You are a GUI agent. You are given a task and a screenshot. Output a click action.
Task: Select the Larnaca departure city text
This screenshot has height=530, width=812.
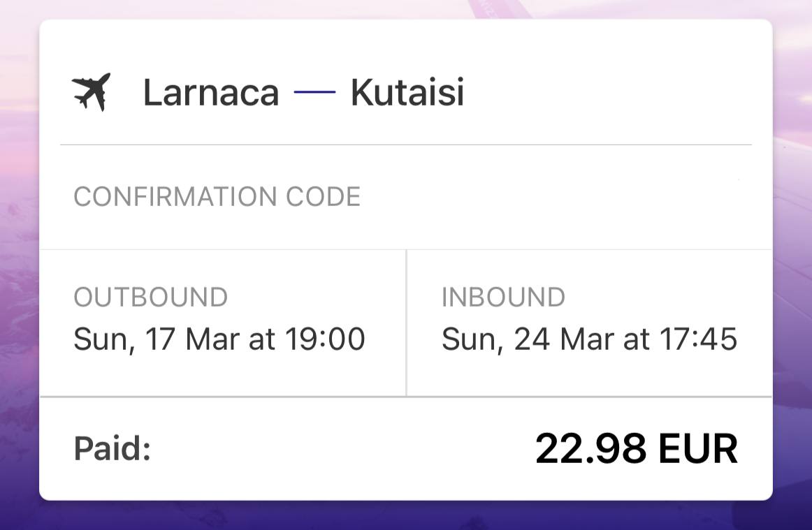[x=211, y=93]
